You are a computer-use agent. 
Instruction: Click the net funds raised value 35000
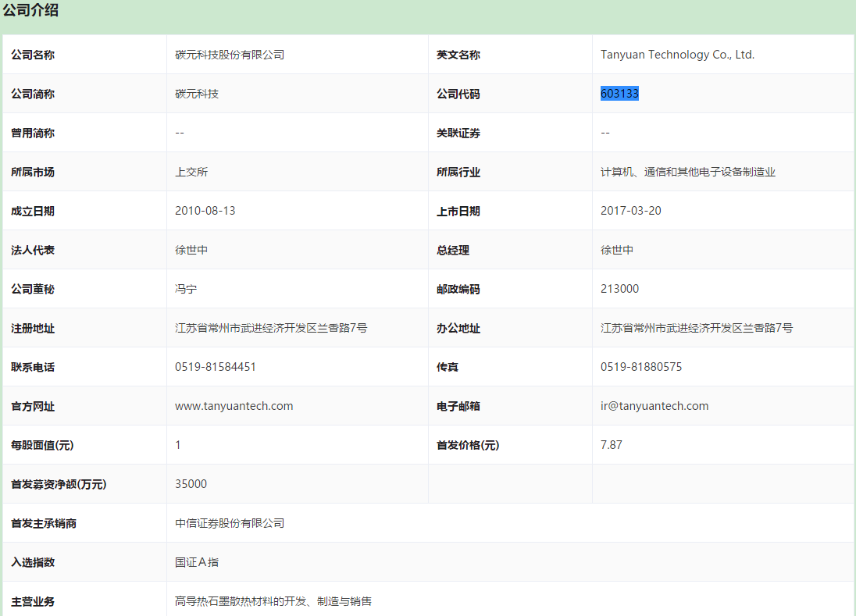191,484
